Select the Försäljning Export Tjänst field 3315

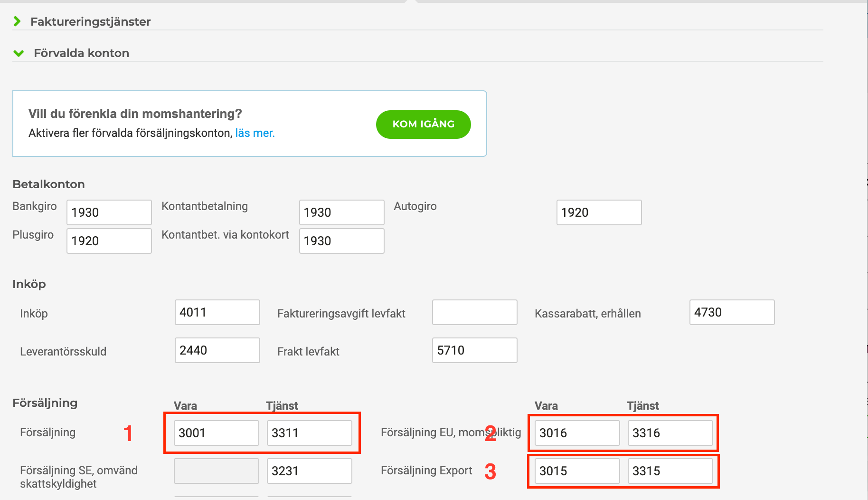pyautogui.click(x=670, y=471)
